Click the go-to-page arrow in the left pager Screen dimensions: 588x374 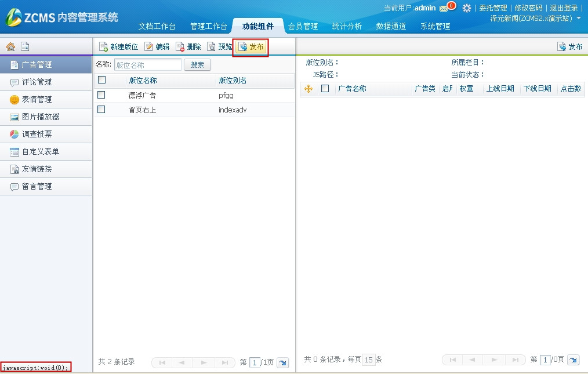[x=282, y=362]
